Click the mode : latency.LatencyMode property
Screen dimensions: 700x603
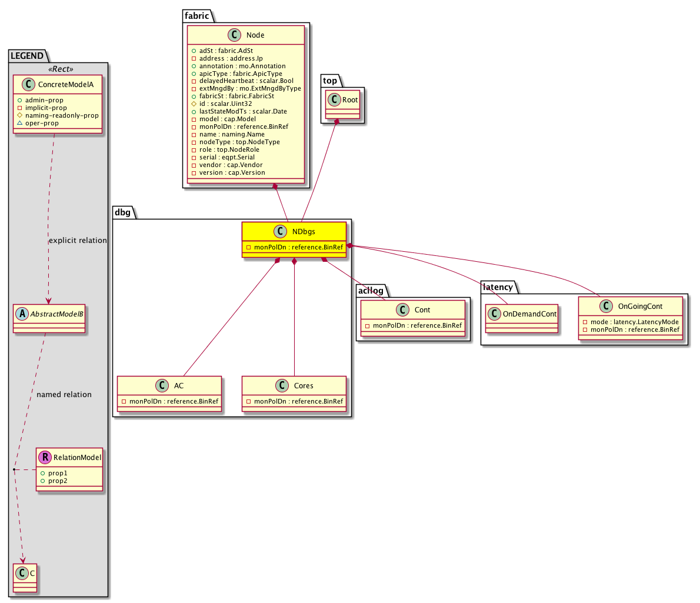(x=630, y=322)
